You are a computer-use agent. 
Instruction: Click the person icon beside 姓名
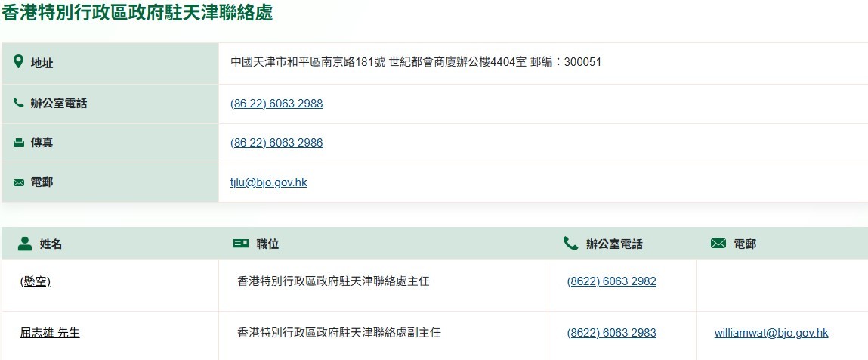coord(25,244)
